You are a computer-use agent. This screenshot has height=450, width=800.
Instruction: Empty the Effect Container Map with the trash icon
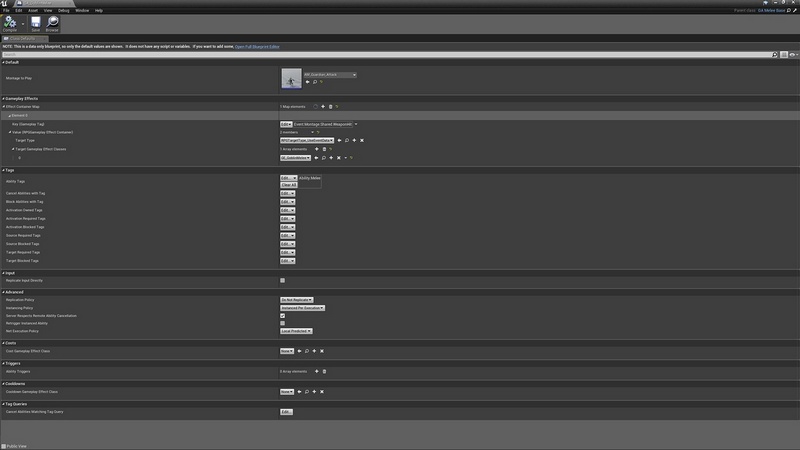(331, 106)
